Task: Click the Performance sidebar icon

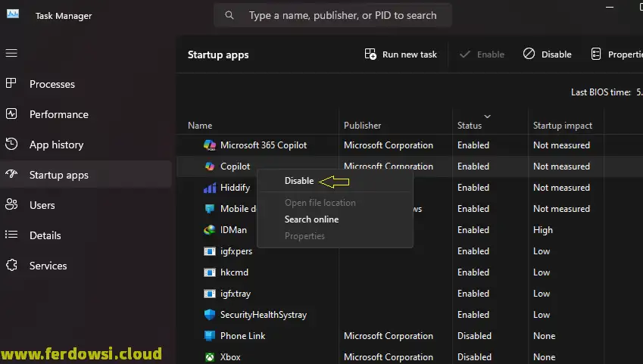Action: coord(11,114)
